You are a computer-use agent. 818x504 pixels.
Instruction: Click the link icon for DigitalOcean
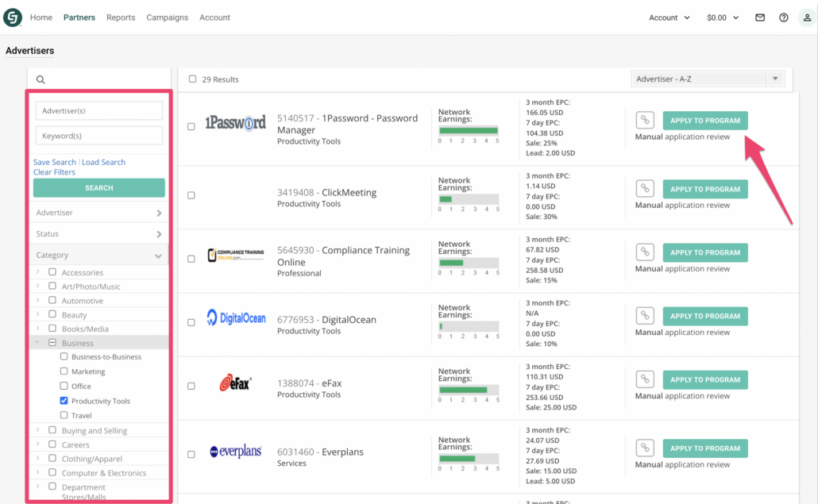(645, 316)
